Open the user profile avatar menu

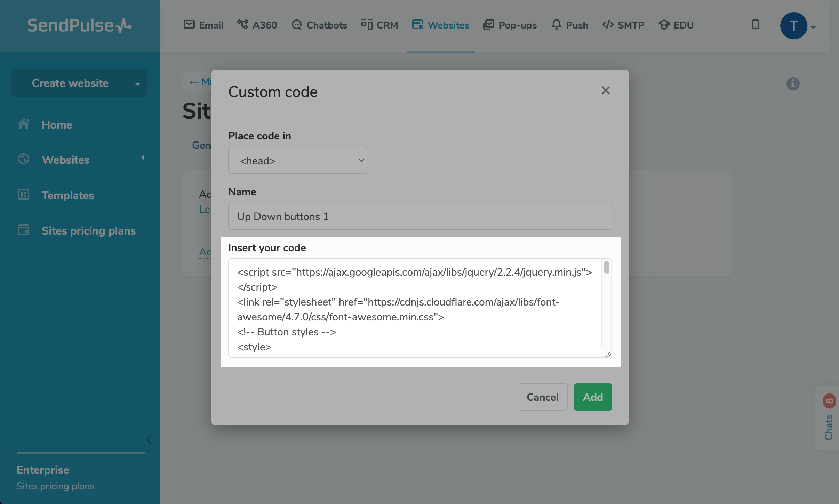794,26
